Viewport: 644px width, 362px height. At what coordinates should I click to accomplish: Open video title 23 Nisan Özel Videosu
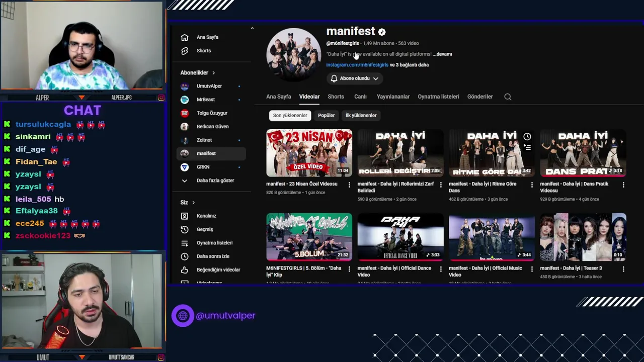coord(302,184)
